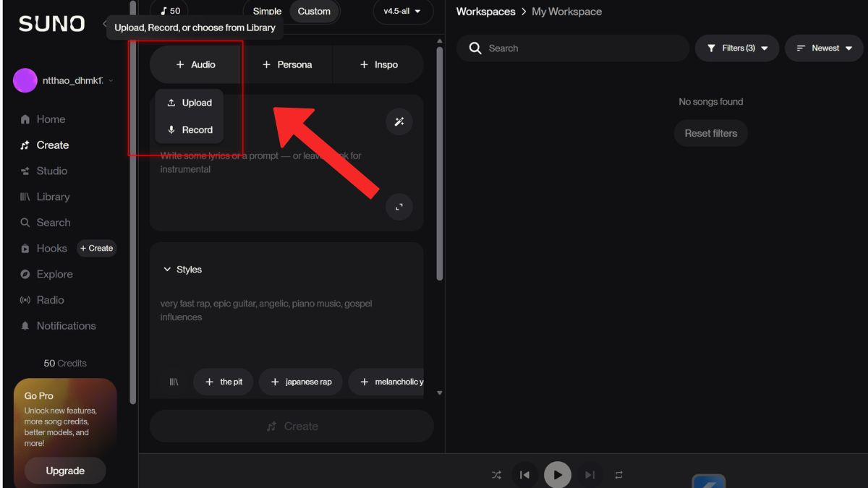Choose Record from the Audio menu
The height and width of the screenshot is (488, 868).
tap(190, 130)
